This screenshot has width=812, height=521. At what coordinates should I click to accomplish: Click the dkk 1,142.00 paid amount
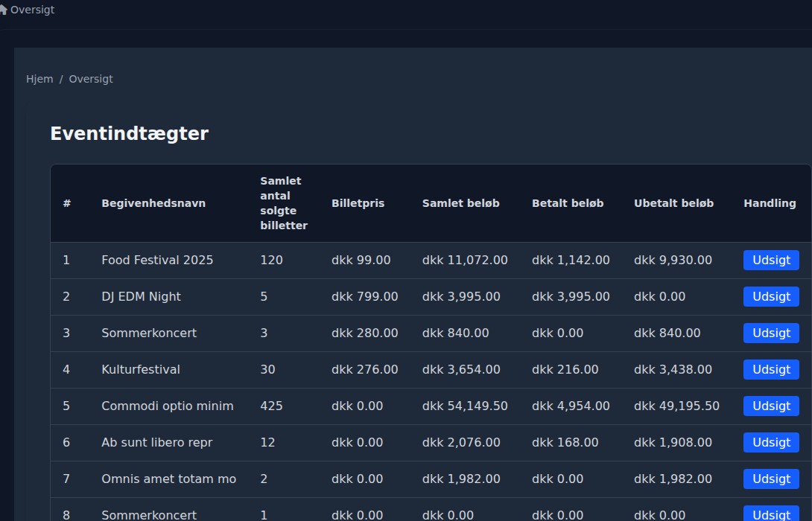(x=571, y=260)
